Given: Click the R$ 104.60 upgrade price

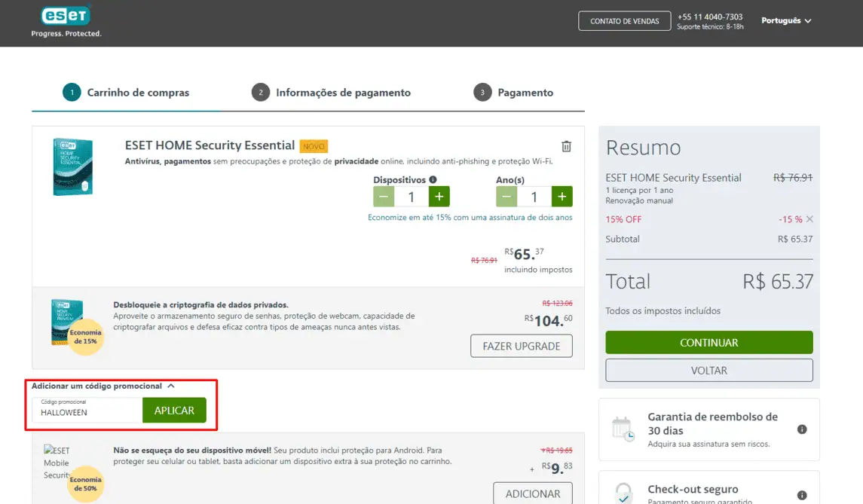Looking at the screenshot, I should [x=548, y=320].
